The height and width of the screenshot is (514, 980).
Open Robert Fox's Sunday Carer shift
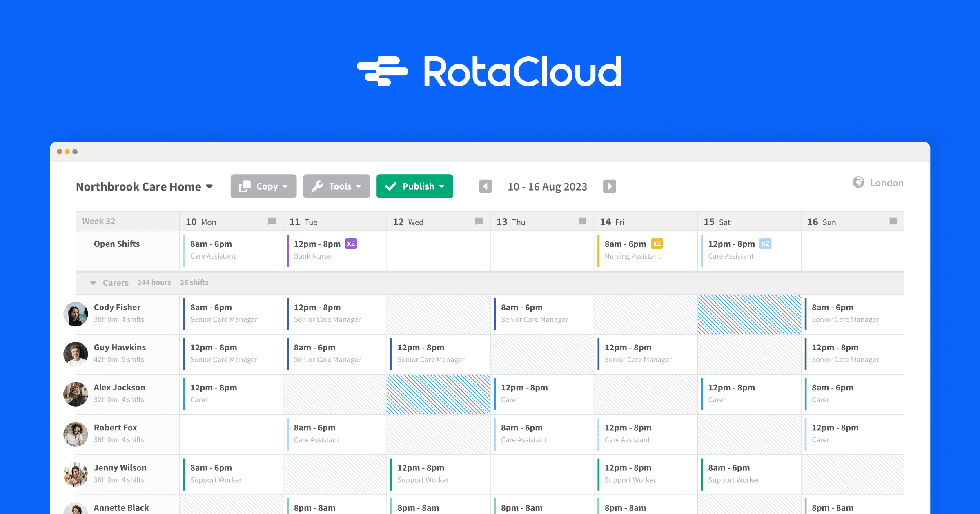[853, 434]
